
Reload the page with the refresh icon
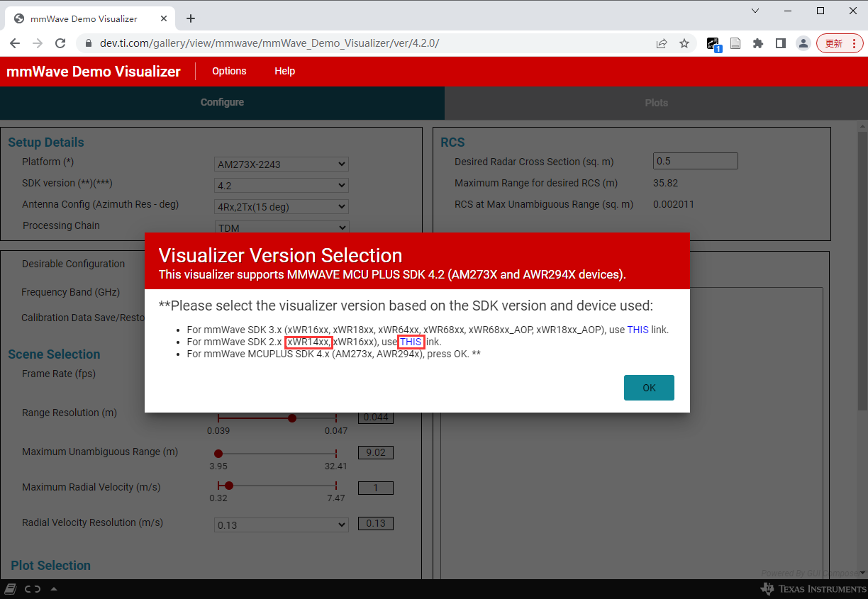click(60, 43)
